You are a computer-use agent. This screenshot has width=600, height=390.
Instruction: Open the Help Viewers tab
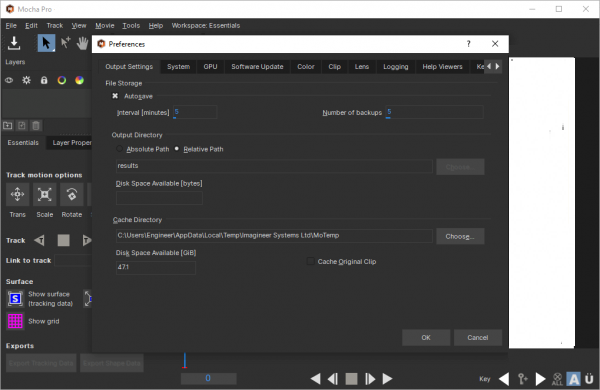pyautogui.click(x=442, y=67)
